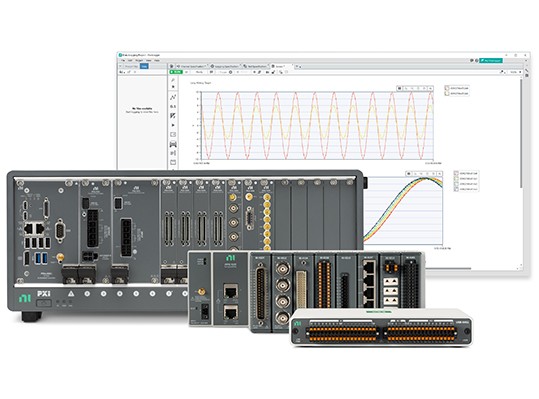Open the View menu
Image resolution: width=539 pixels, height=399 pixels.
click(148, 60)
